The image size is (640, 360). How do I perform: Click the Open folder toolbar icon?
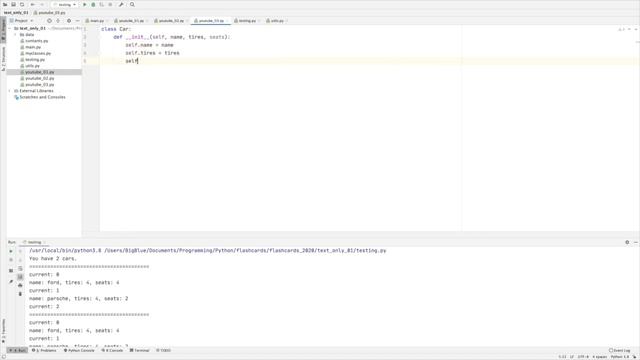pyautogui.click(x=5, y=4)
